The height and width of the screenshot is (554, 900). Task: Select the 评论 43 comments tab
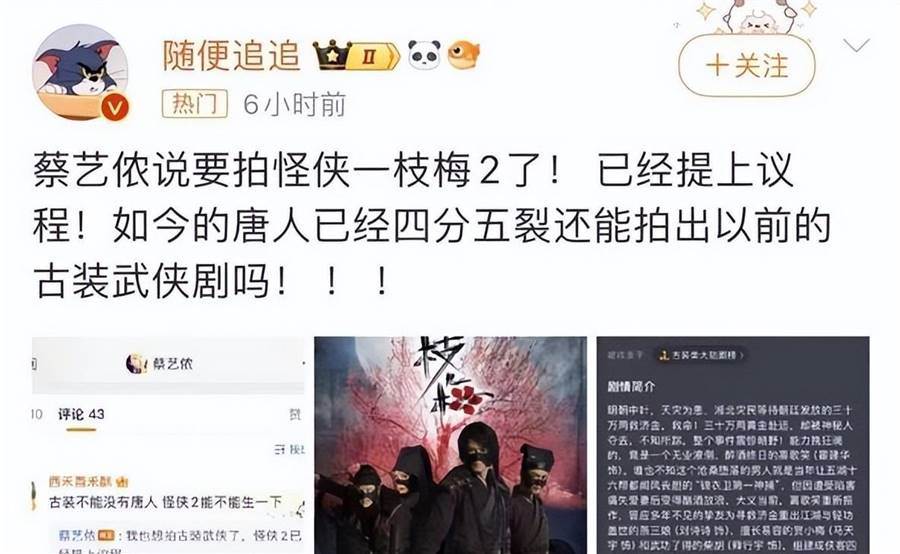click(x=81, y=414)
